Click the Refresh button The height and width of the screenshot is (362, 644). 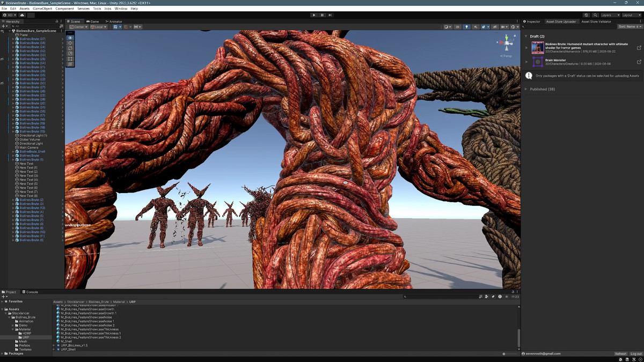620,354
